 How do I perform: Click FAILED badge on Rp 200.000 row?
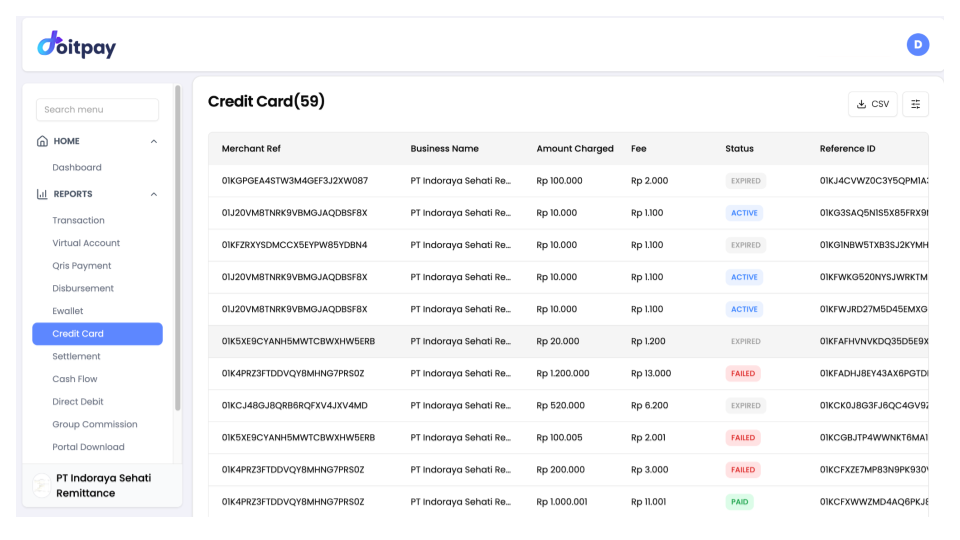point(743,470)
